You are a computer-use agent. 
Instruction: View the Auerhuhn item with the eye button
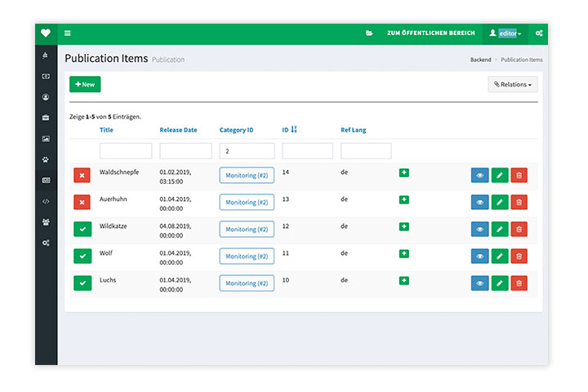480,203
